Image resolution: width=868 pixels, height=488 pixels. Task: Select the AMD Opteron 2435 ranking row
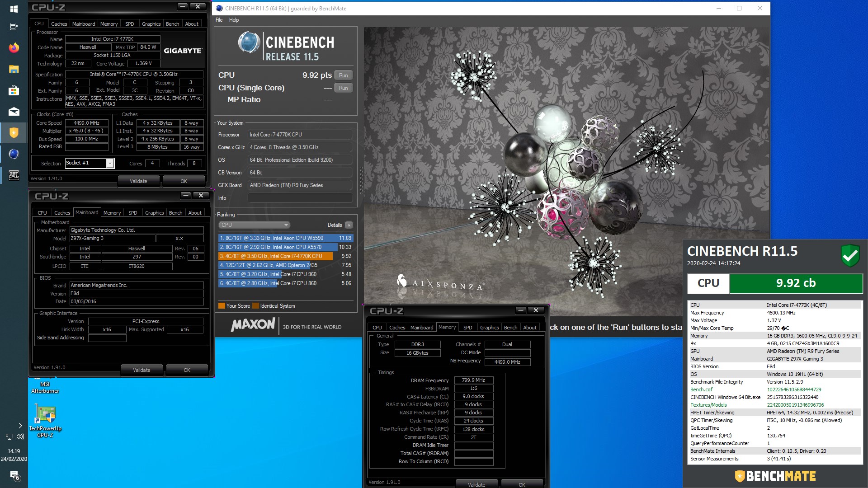pos(285,265)
